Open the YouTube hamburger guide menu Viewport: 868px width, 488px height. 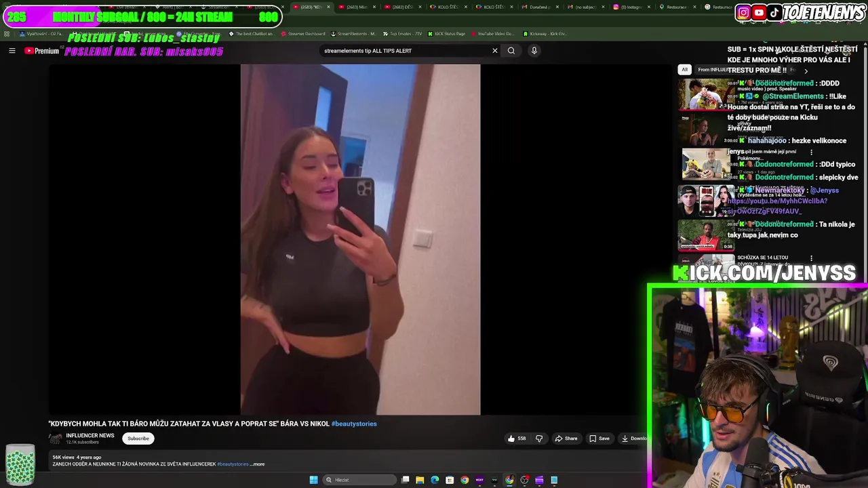point(12,51)
